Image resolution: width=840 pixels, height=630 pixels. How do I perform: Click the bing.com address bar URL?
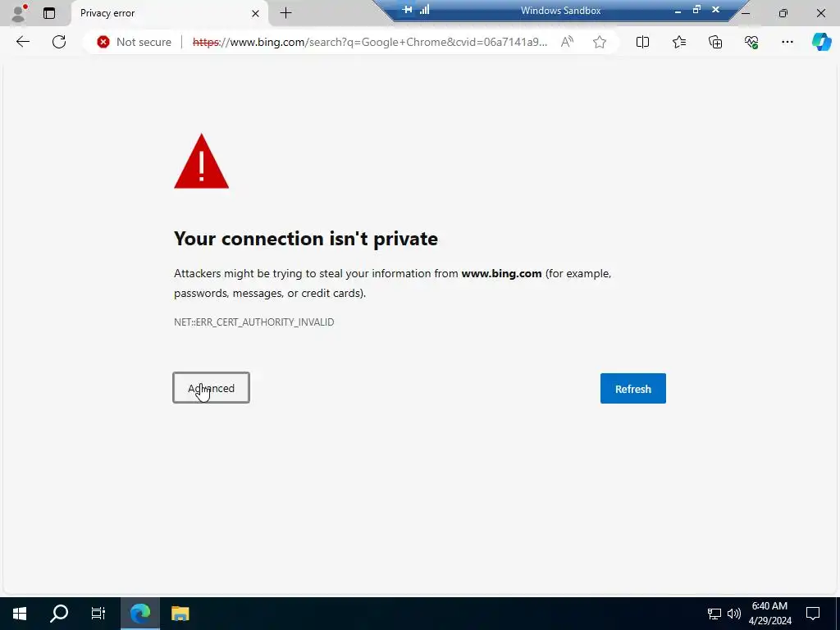pos(370,42)
